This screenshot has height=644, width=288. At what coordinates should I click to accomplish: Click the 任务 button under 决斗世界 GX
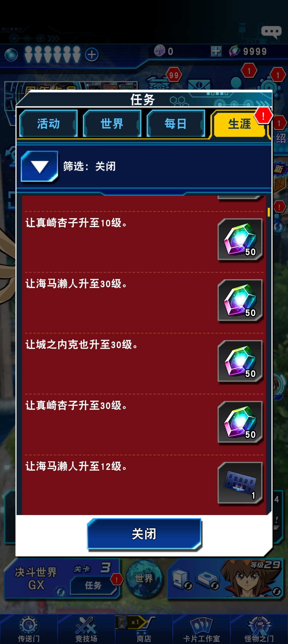point(93,585)
